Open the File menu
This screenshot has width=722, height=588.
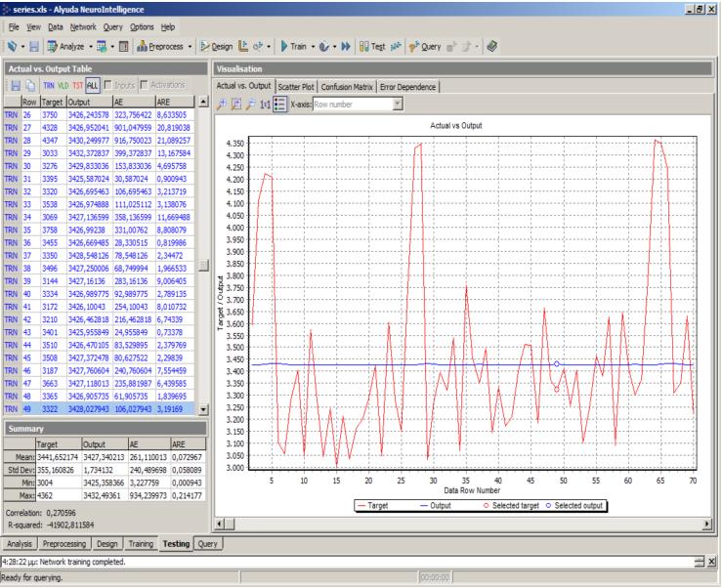14,27
